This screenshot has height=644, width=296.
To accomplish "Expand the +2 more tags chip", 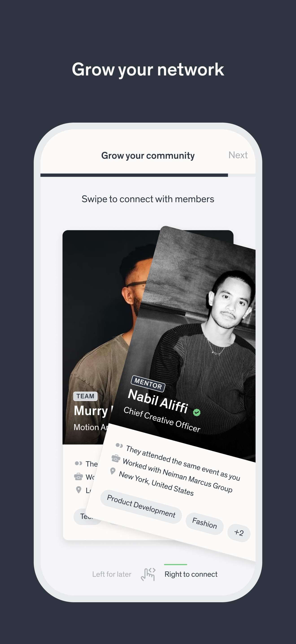I will click(x=239, y=533).
